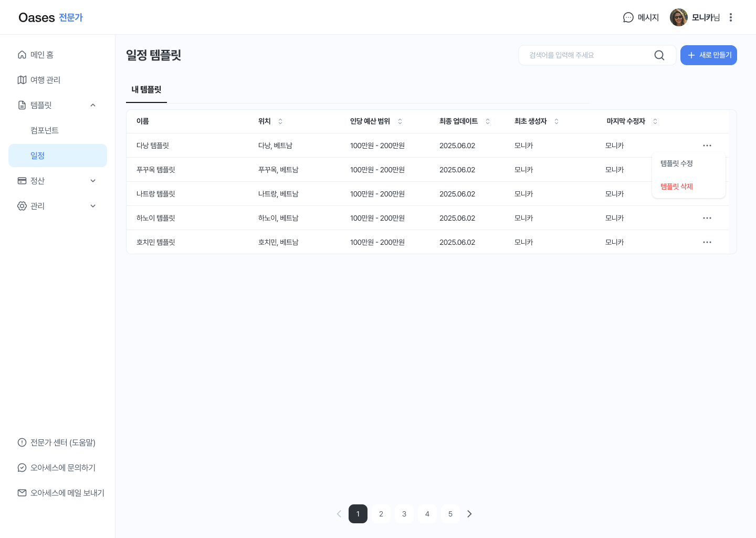Open the 메시지 chat icon

(628, 17)
